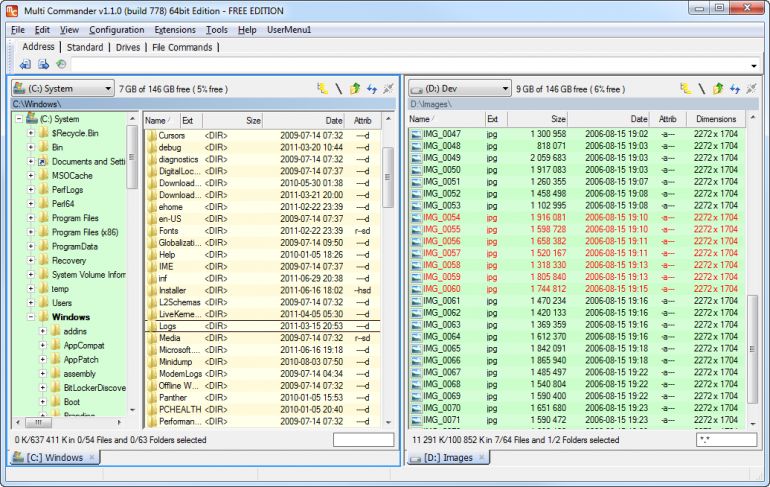Go to root using left panel backslash icon
770x487 pixels.
[x=338, y=88]
